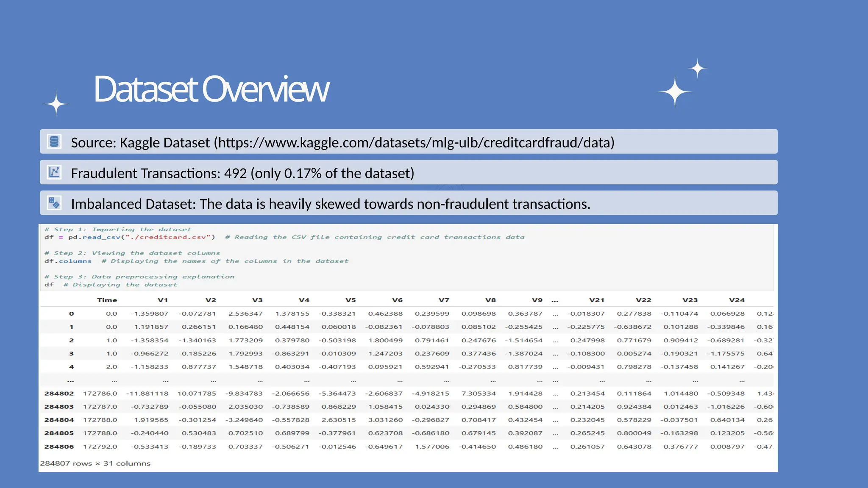Click the 'V7' column header
The width and height of the screenshot is (868, 488).
(444, 300)
